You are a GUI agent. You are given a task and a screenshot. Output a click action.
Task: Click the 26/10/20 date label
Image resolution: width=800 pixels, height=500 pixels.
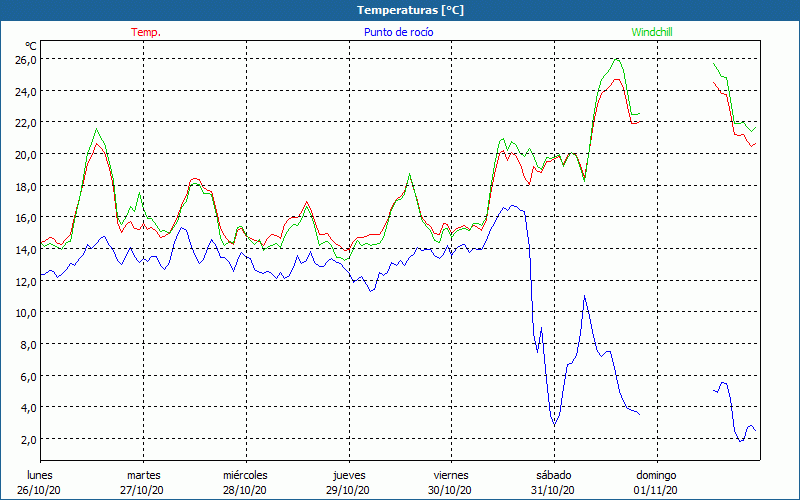[39, 490]
